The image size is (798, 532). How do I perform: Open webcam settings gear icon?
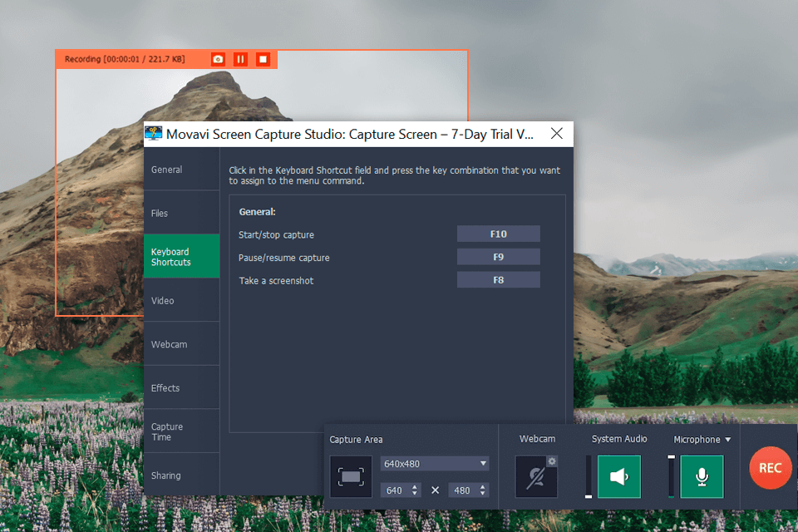coord(552,461)
